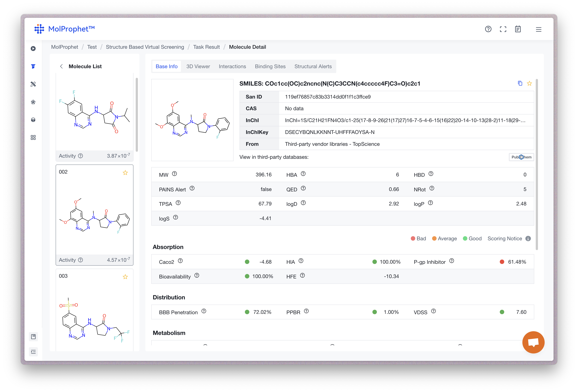578x392 pixels.
Task: Open the design tools sidebar icon
Action: click(33, 84)
